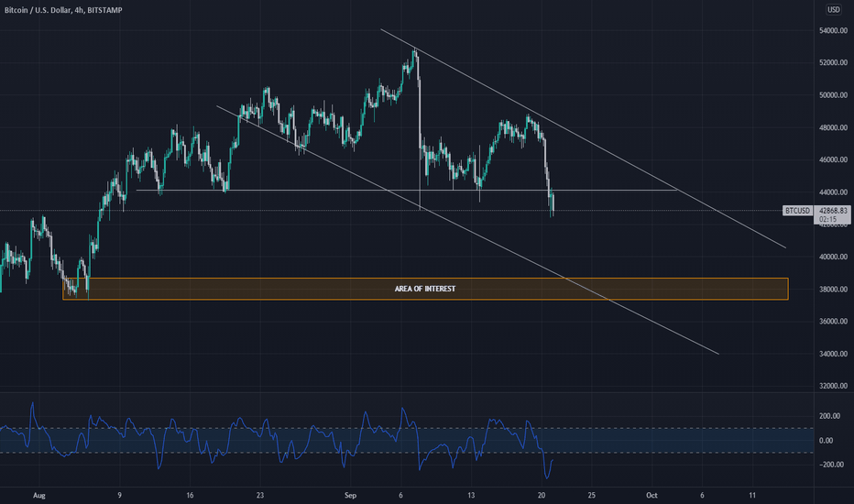Image resolution: width=854 pixels, height=504 pixels.
Task: Click the BTCUSD price label tag
Action: [797, 211]
